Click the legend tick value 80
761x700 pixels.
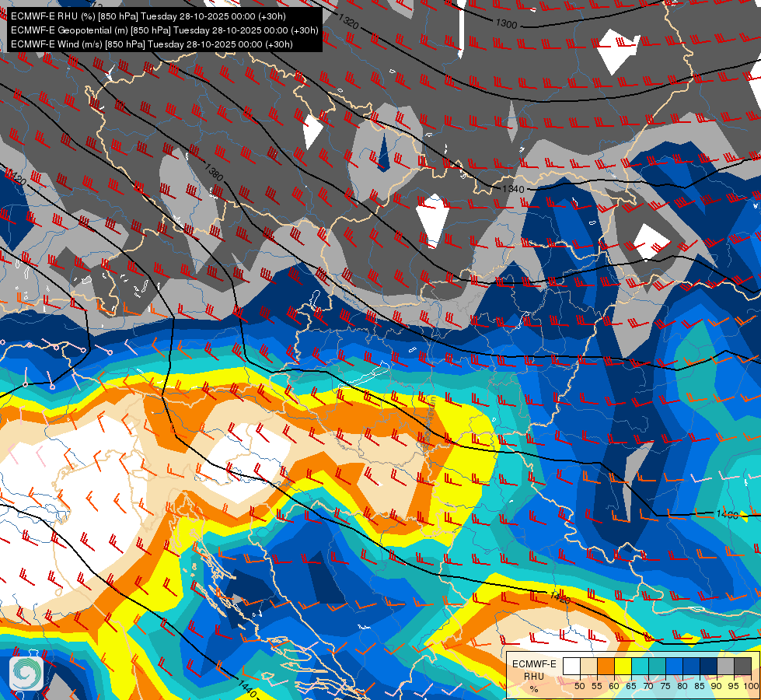tap(682, 686)
